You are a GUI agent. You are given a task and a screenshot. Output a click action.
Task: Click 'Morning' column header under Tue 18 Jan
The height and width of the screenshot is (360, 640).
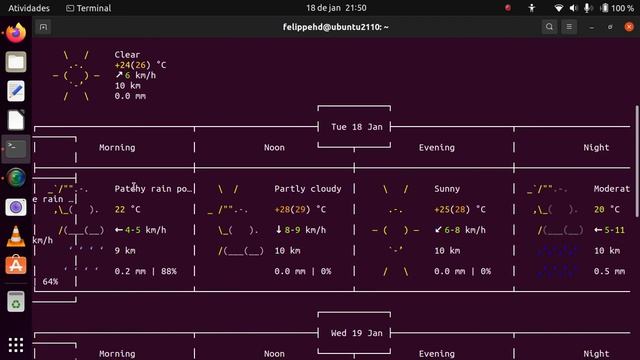117,147
